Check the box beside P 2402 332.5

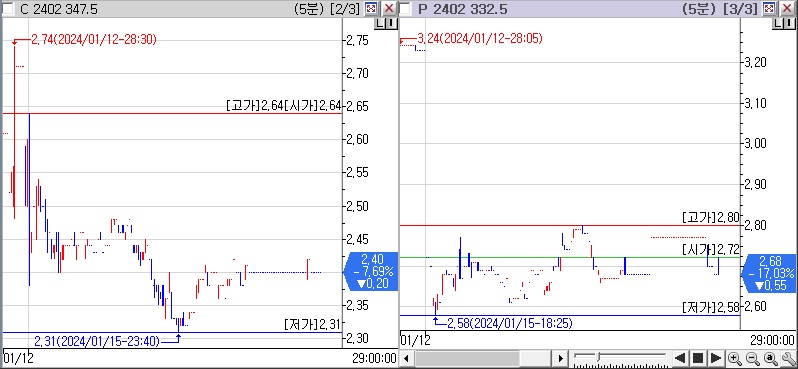(x=405, y=9)
